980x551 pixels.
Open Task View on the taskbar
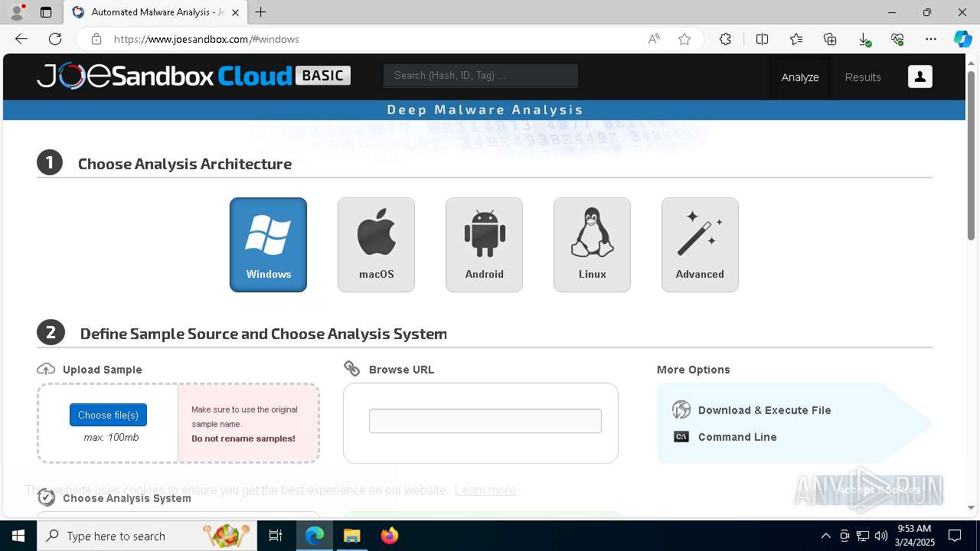pyautogui.click(x=276, y=536)
